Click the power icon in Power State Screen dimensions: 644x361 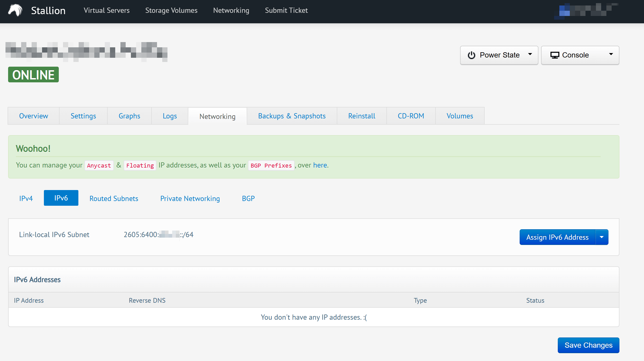click(x=471, y=55)
